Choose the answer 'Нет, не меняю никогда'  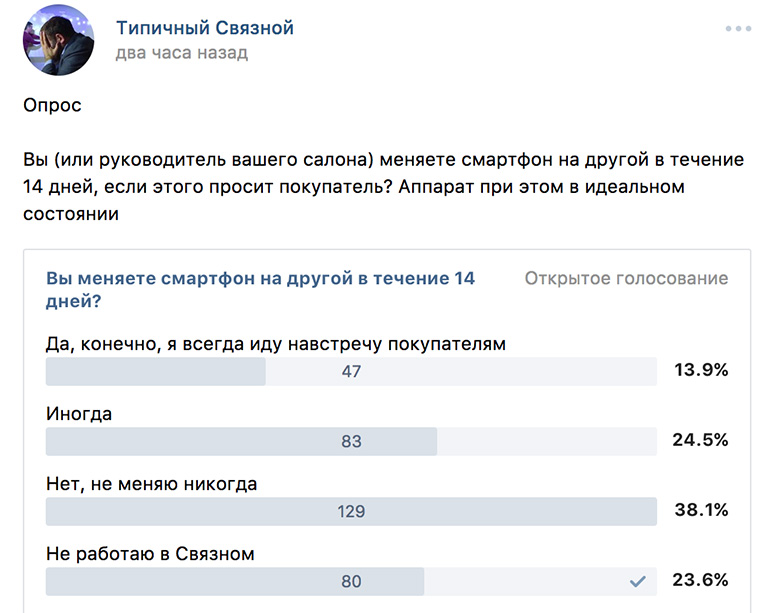tap(152, 484)
